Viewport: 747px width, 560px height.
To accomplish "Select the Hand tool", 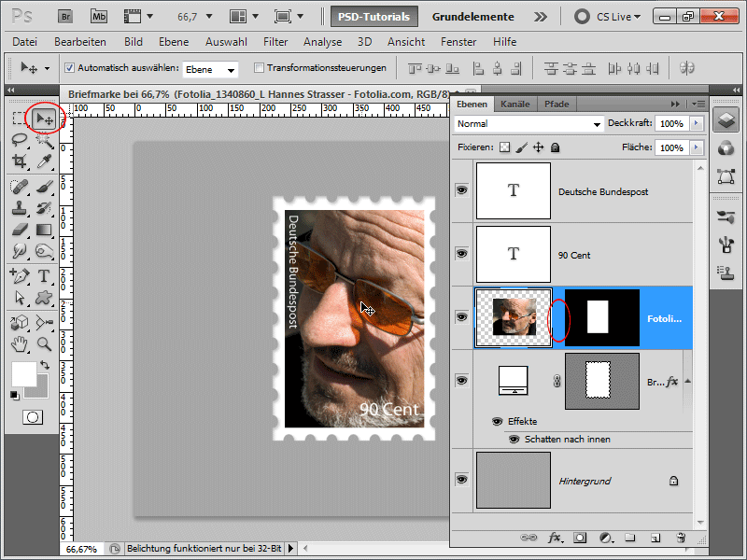I will (x=19, y=343).
